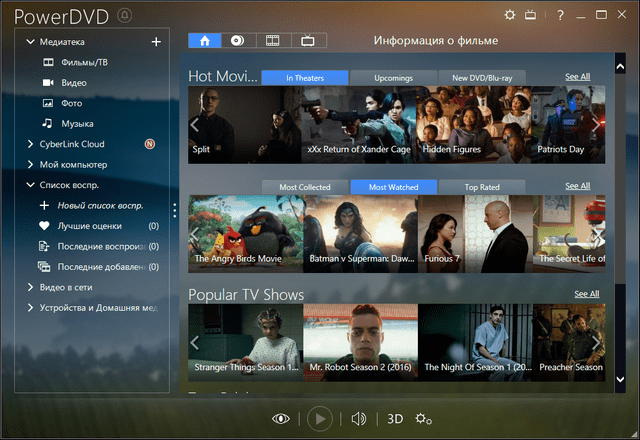Expand Устройства и Домашняя медиа node
Screen dimensions: 640x440
click(30, 308)
